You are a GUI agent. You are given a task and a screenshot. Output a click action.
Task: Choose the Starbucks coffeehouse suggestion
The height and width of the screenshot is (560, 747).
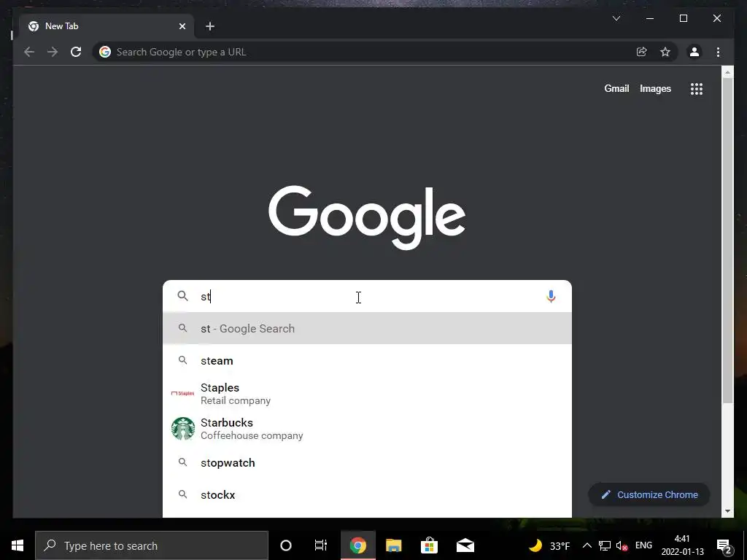pos(367,429)
